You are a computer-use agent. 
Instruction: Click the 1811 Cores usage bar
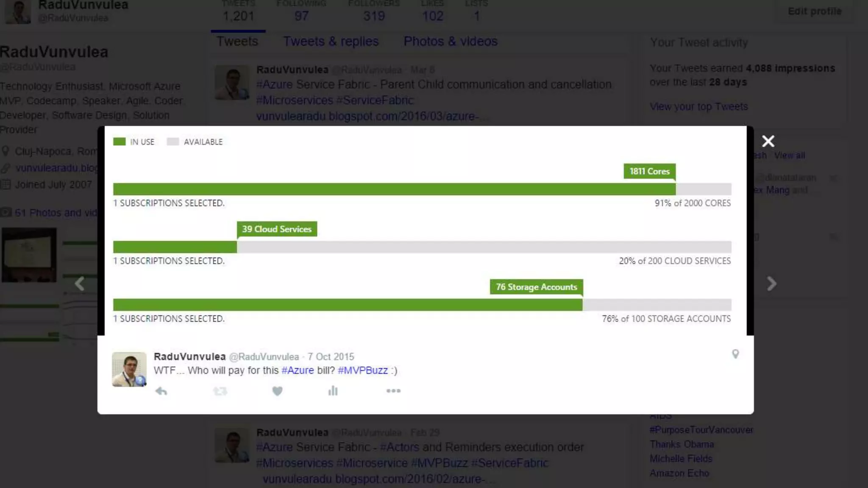point(394,189)
